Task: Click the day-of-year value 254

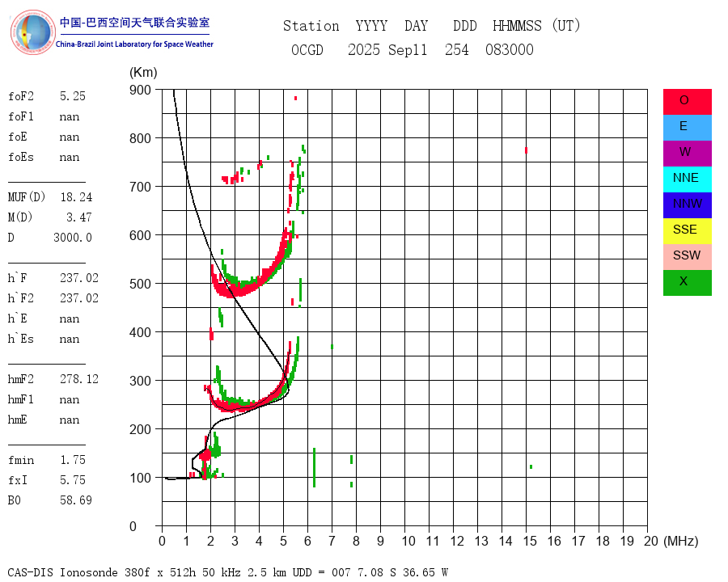Action: (457, 49)
